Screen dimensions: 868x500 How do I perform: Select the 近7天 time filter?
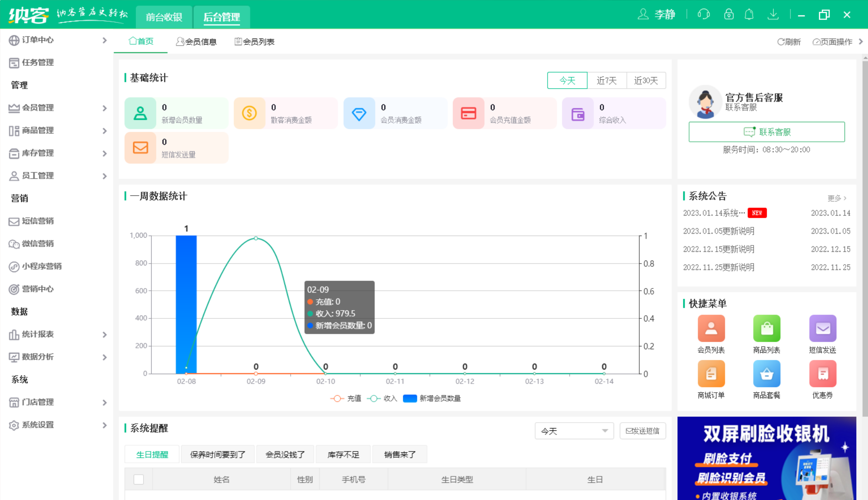(x=607, y=80)
